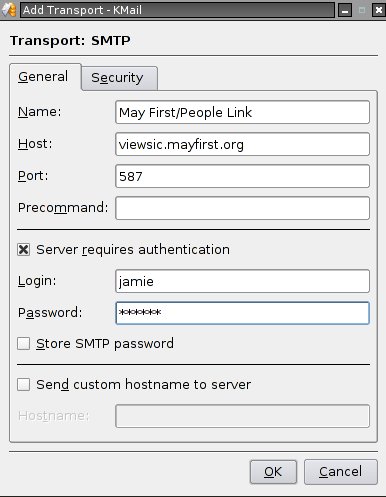Minimize the Add Transport window
This screenshot has width=386, height=497.
[x=345, y=10]
